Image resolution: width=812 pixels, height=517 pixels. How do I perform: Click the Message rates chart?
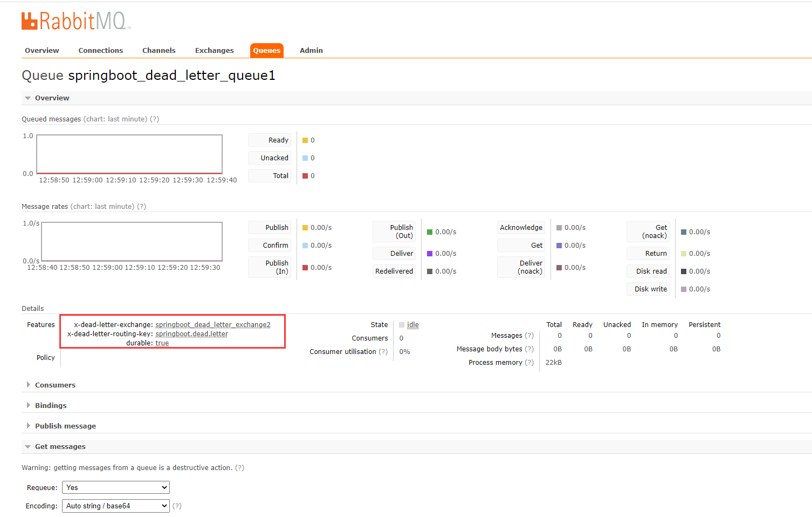132,242
